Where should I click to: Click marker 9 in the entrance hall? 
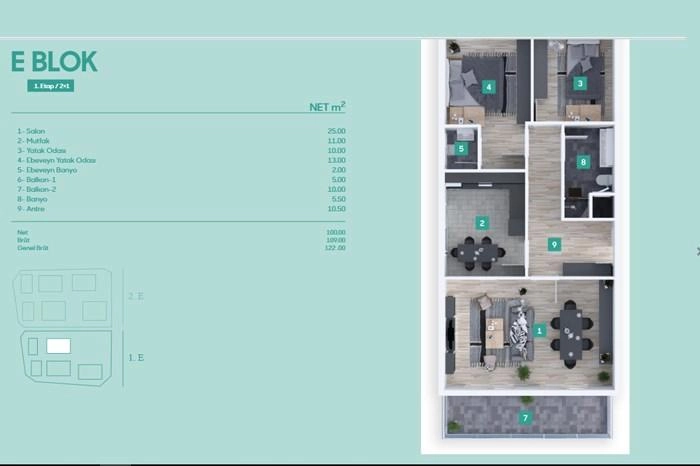coord(554,245)
